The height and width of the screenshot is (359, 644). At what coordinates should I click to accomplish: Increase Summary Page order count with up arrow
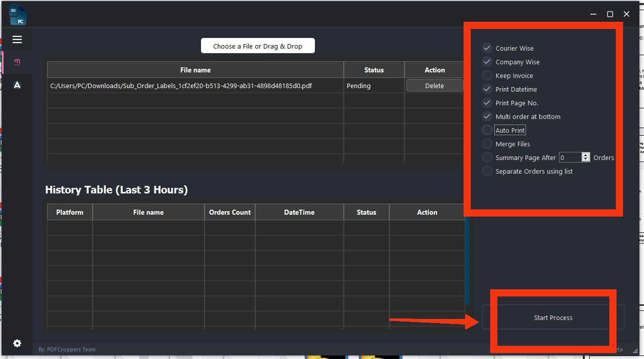pyautogui.click(x=586, y=155)
